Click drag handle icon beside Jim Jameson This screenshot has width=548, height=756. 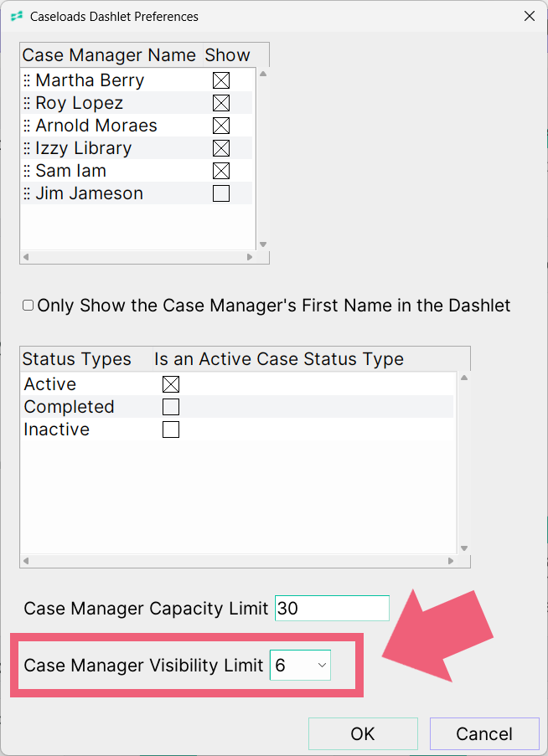27,194
